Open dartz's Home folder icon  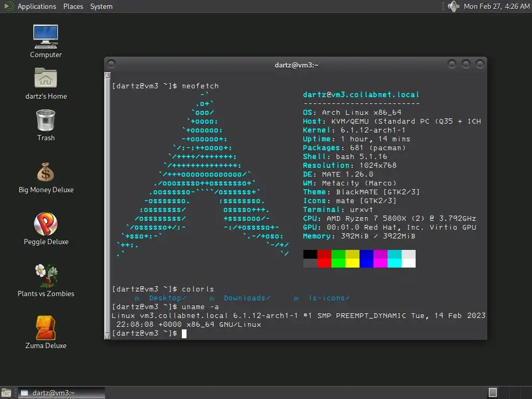(x=46, y=84)
